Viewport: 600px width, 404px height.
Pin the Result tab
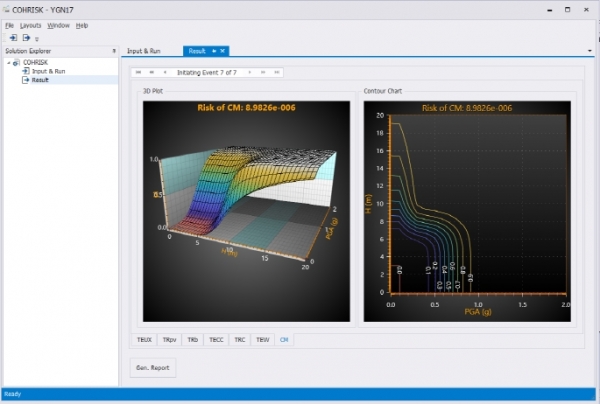pyautogui.click(x=214, y=50)
